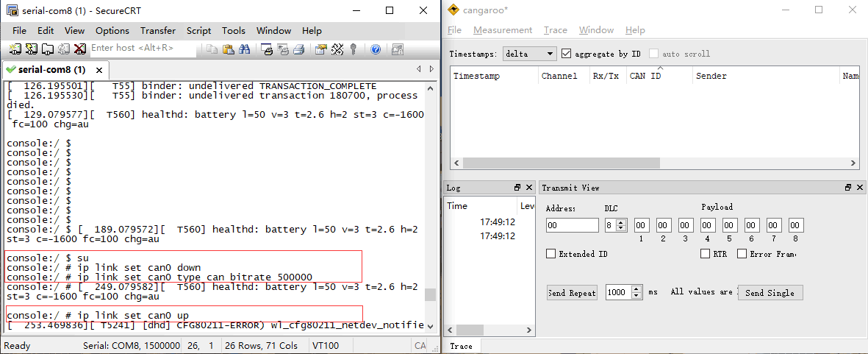Sort by CAN ID column header
The height and width of the screenshot is (354, 868).
(x=659, y=76)
